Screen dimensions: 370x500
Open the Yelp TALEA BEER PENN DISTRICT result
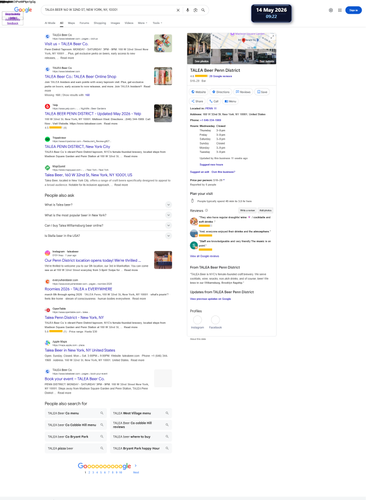(x=93, y=114)
